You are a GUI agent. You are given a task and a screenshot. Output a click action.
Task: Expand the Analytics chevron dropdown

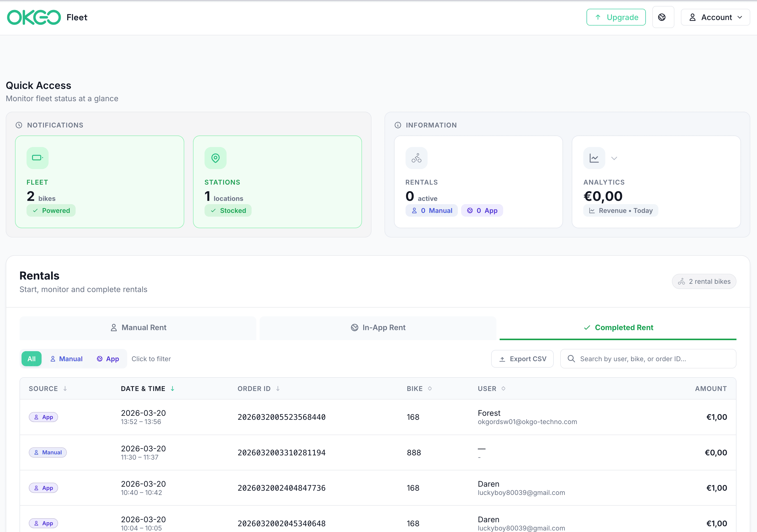[614, 158]
